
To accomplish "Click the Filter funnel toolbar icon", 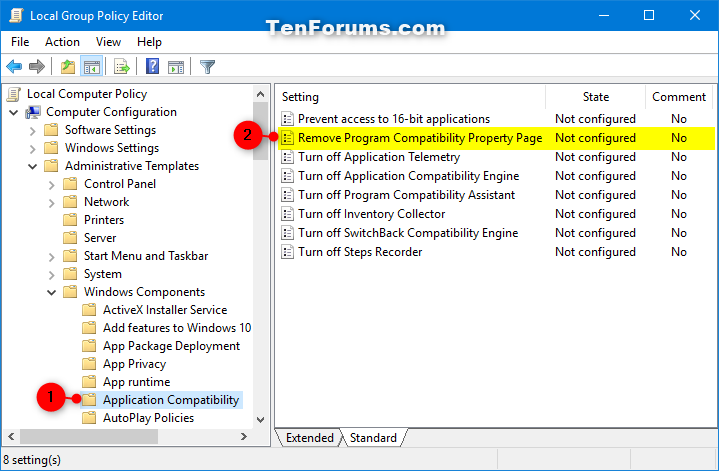I will 207,67.
